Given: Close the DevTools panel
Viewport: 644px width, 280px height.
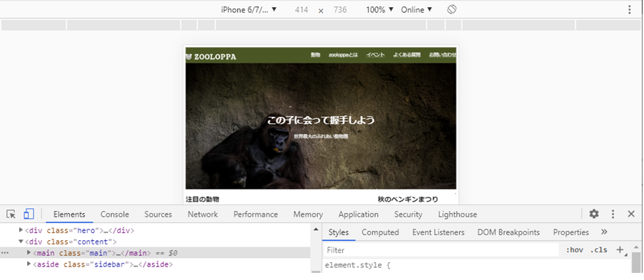Looking at the screenshot, I should pos(631,214).
